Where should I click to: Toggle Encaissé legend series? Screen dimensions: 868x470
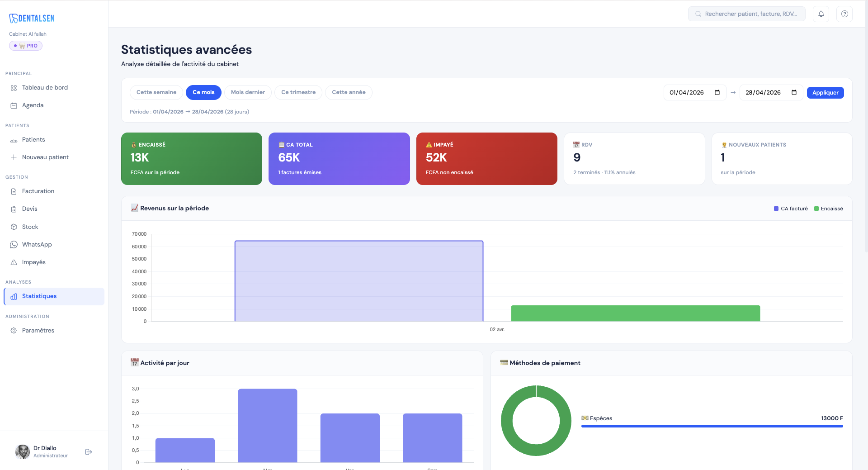click(x=829, y=209)
